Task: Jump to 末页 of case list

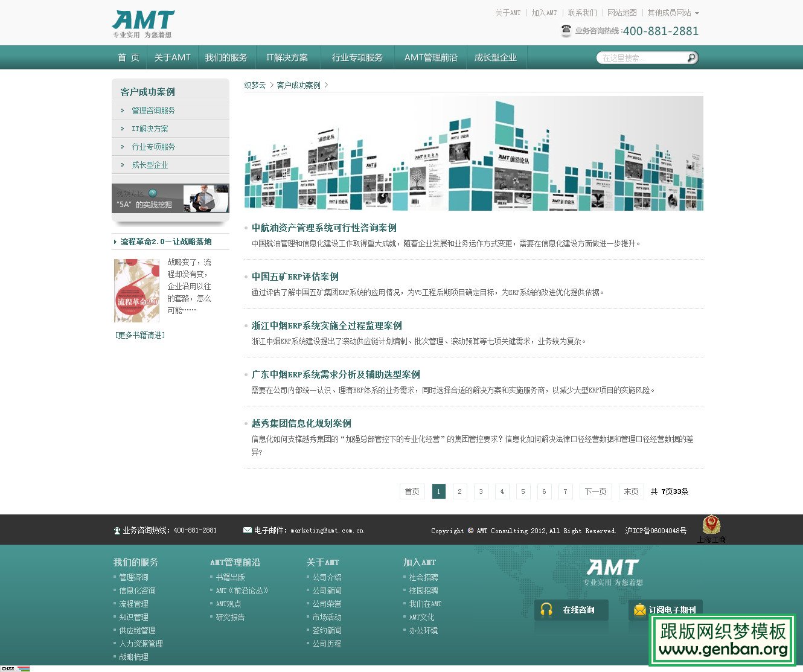Action: point(631,491)
